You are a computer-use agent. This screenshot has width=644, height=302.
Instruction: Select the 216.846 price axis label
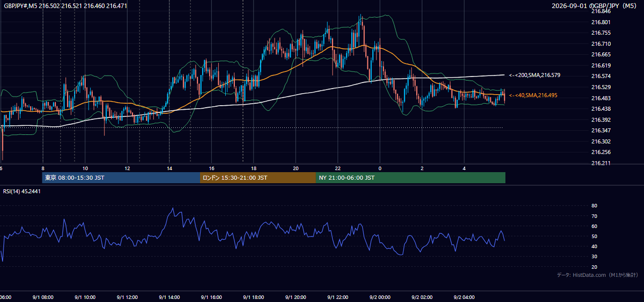click(601, 11)
